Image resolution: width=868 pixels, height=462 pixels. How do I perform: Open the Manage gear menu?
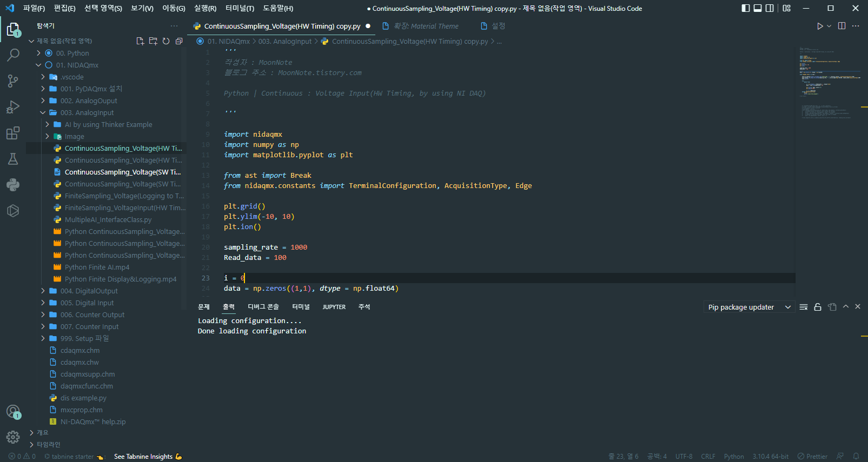[13, 437]
